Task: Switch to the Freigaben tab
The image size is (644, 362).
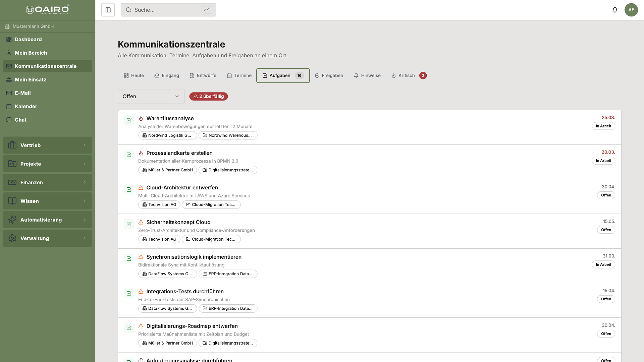Action: click(329, 76)
